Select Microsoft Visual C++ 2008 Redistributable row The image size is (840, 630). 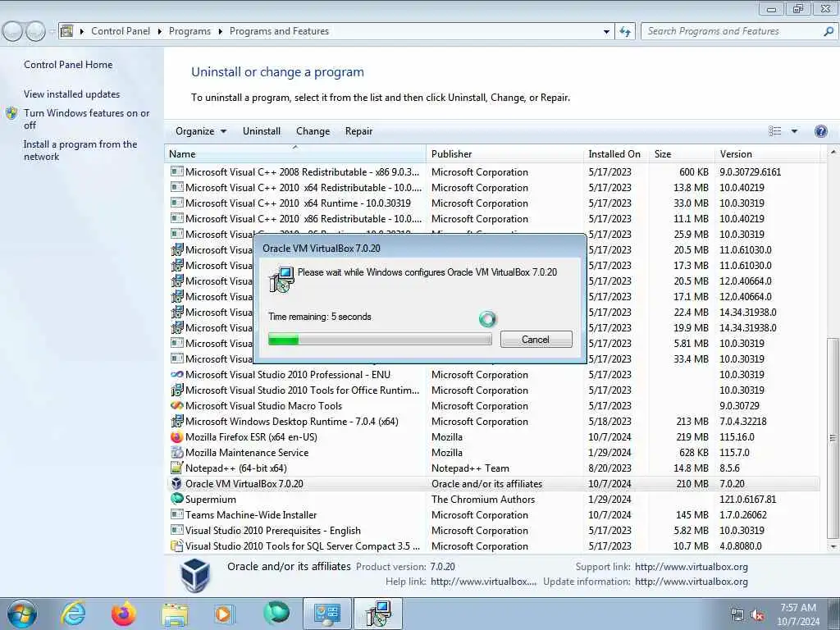[x=493, y=172]
